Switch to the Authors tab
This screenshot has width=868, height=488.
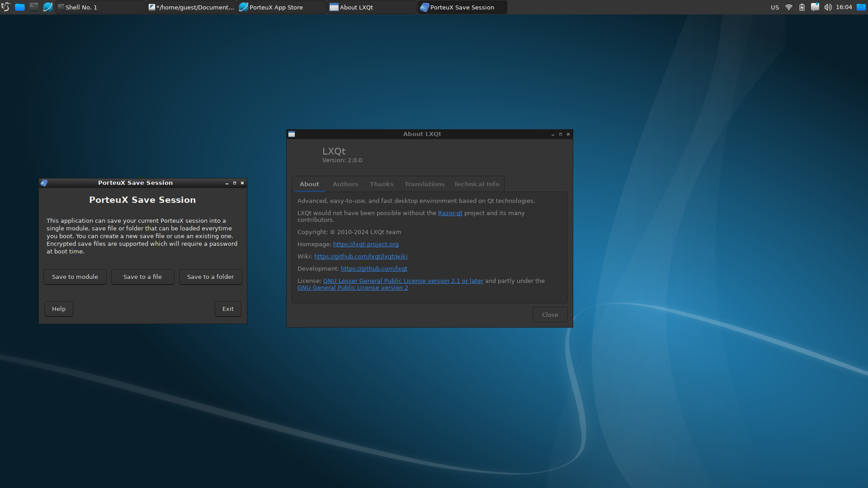[x=345, y=184]
